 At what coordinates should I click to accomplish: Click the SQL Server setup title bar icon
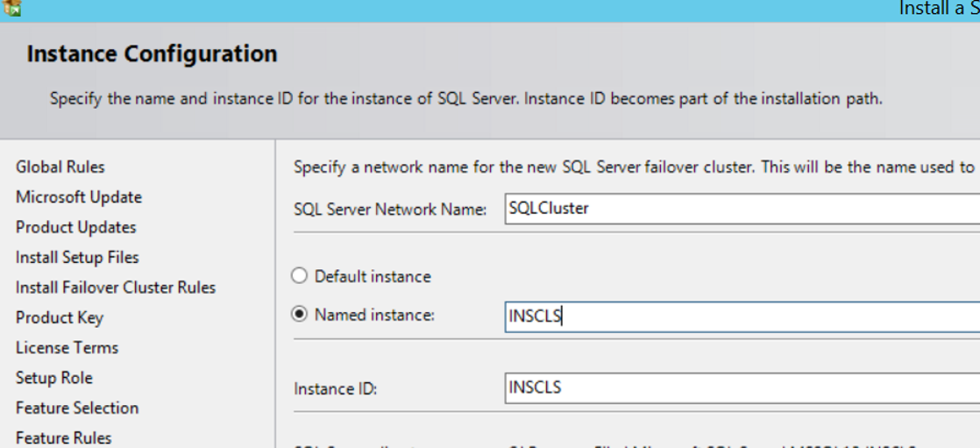pyautogui.click(x=12, y=8)
